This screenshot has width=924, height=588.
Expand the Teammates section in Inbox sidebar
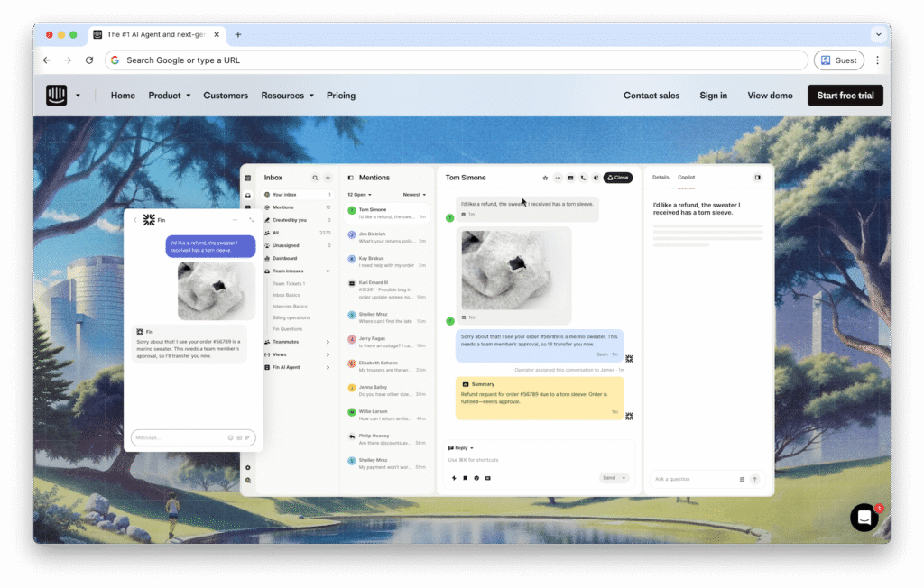pyautogui.click(x=327, y=342)
